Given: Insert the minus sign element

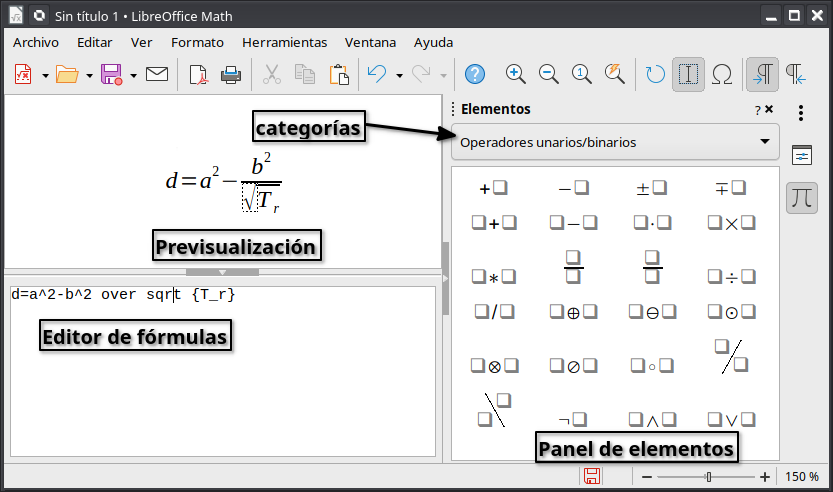Looking at the screenshot, I should (573, 188).
